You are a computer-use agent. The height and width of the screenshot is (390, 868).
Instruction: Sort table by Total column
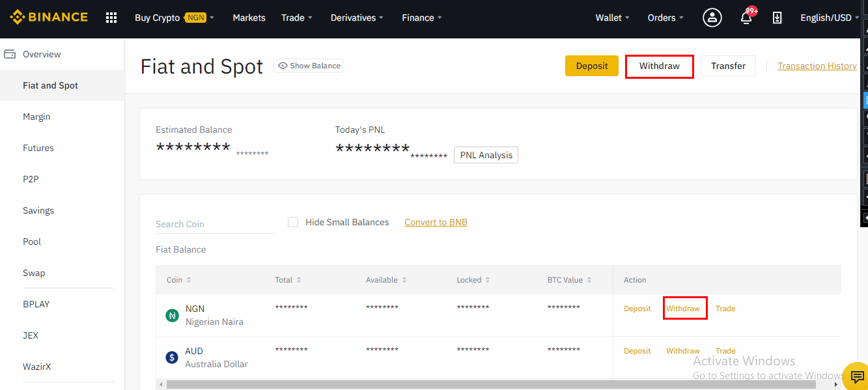[x=288, y=280]
